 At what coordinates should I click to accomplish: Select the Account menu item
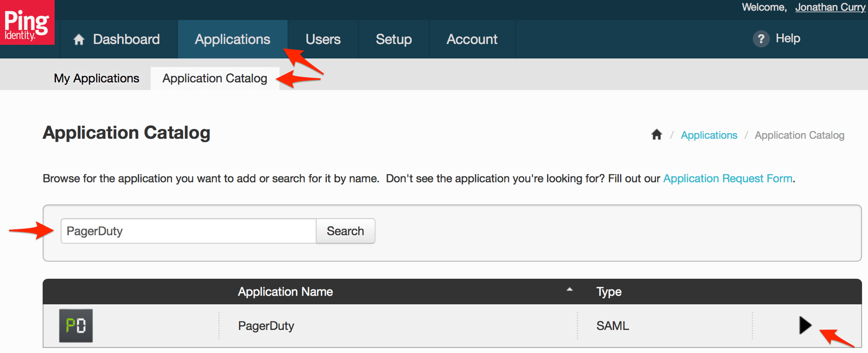pyautogui.click(x=472, y=39)
